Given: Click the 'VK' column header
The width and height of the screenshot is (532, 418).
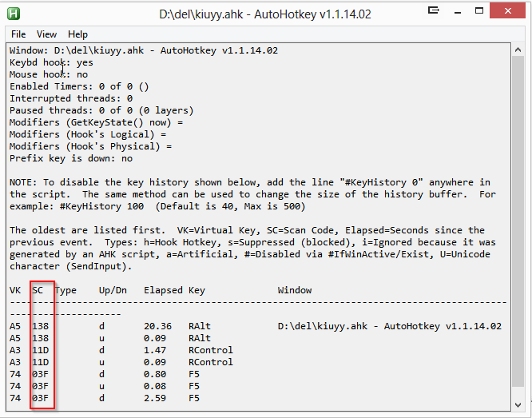Looking at the screenshot, I should click(x=15, y=290).
